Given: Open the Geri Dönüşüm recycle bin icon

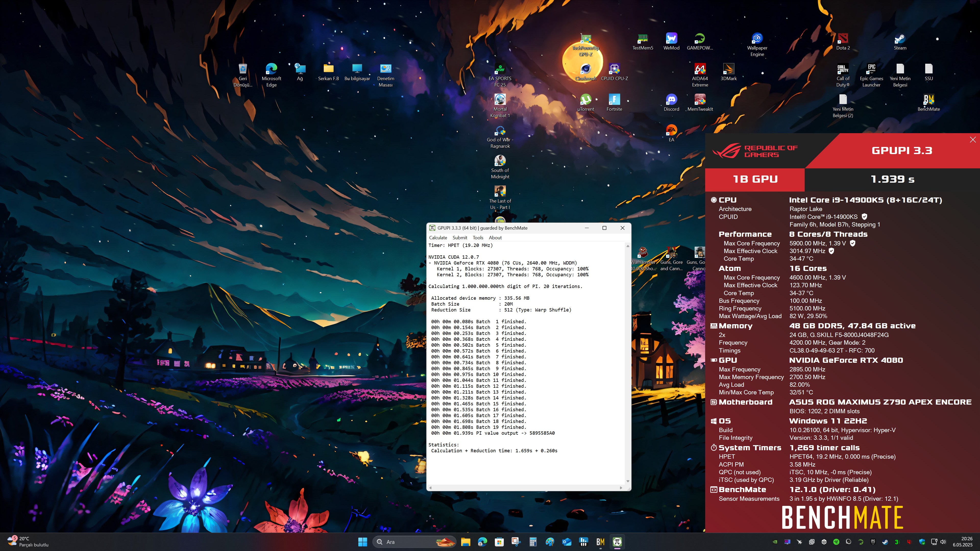Looking at the screenshot, I should [243, 75].
